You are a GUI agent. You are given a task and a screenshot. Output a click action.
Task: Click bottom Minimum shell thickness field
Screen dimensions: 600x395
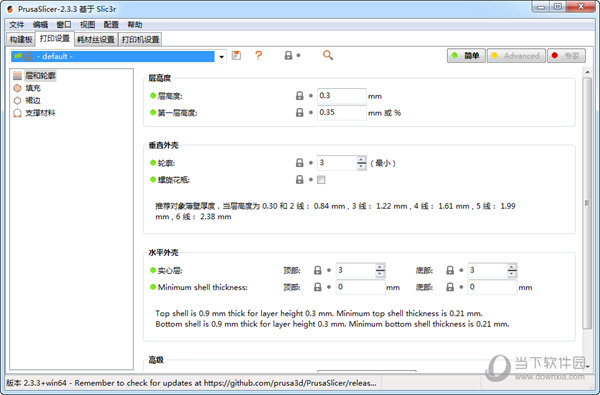492,287
